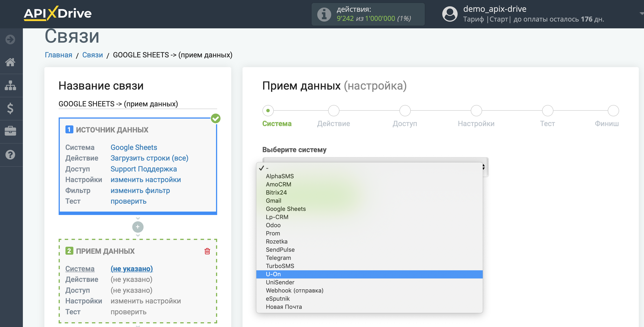Viewport: 644px width, 327px height.
Task: Select AlphaSMS from system list
Action: pyautogui.click(x=369, y=176)
